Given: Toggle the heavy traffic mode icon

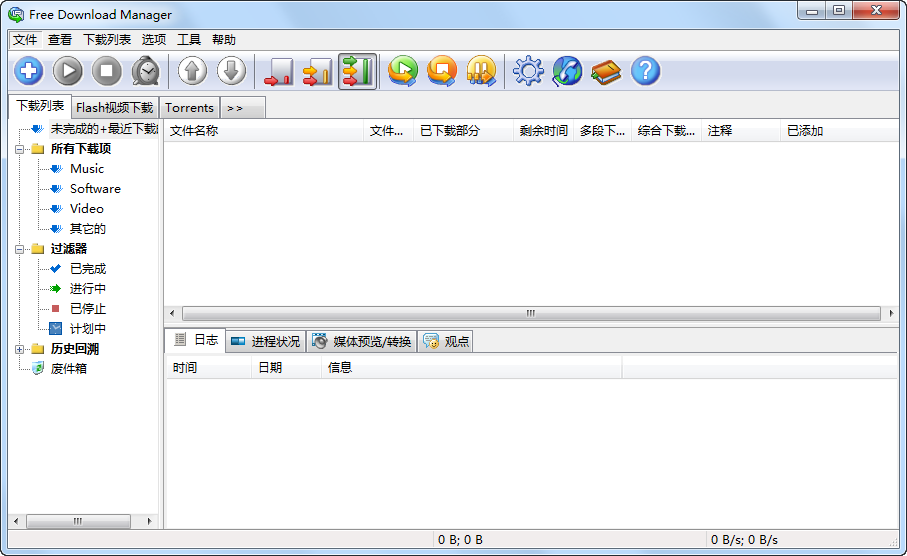Looking at the screenshot, I should (357, 72).
